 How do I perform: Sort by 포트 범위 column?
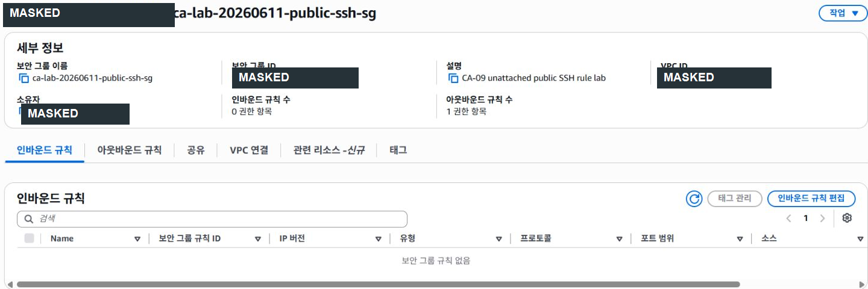(740, 239)
